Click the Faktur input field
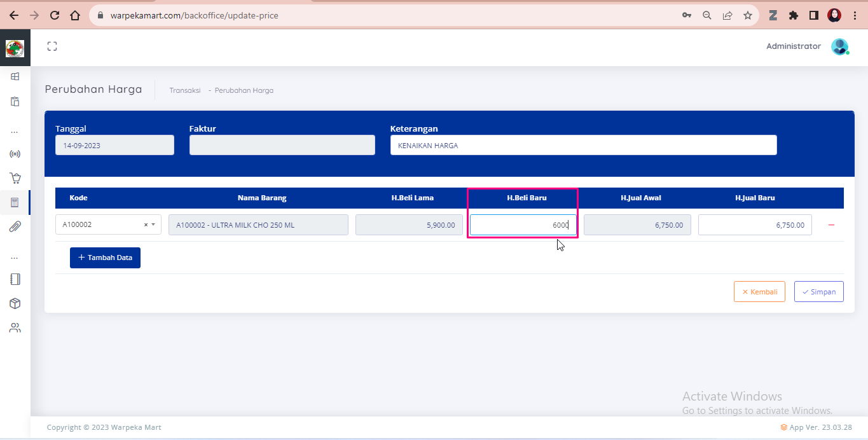Image resolution: width=868 pixels, height=440 pixels. 282,145
